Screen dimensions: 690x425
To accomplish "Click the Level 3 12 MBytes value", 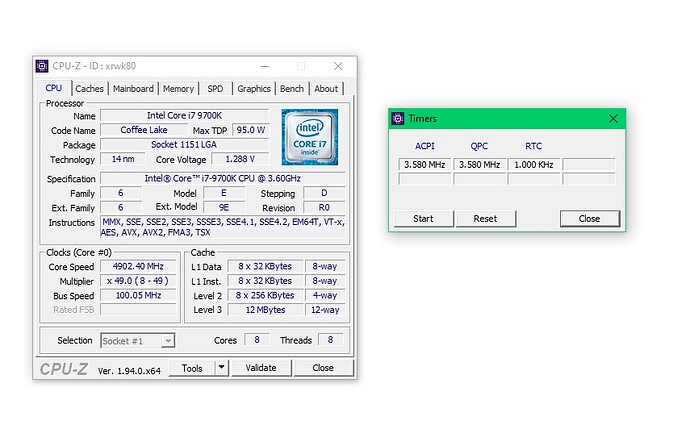I will click(x=265, y=310).
